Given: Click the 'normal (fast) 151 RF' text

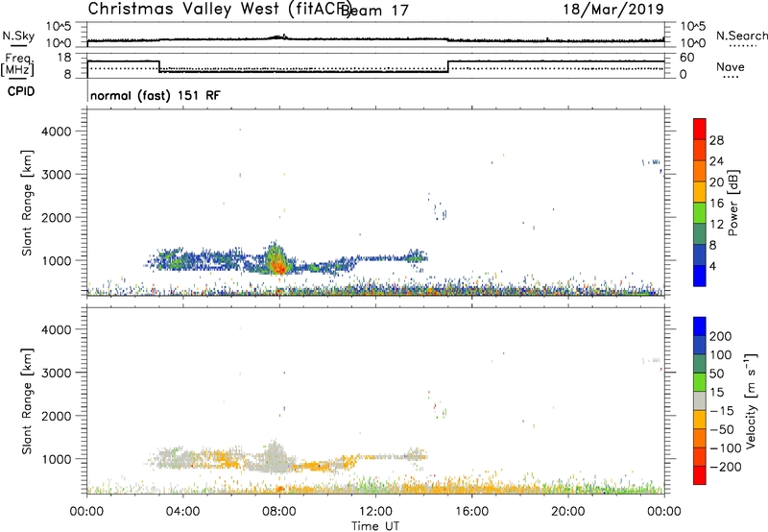Looking at the screenshot, I should pyautogui.click(x=156, y=95).
